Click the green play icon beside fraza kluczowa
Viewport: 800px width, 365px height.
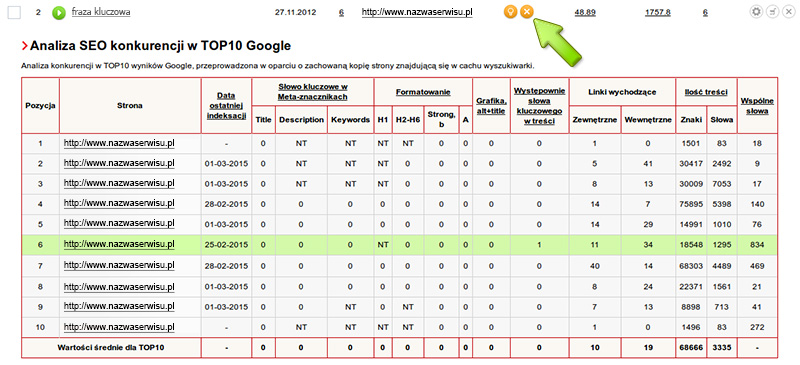tap(59, 12)
